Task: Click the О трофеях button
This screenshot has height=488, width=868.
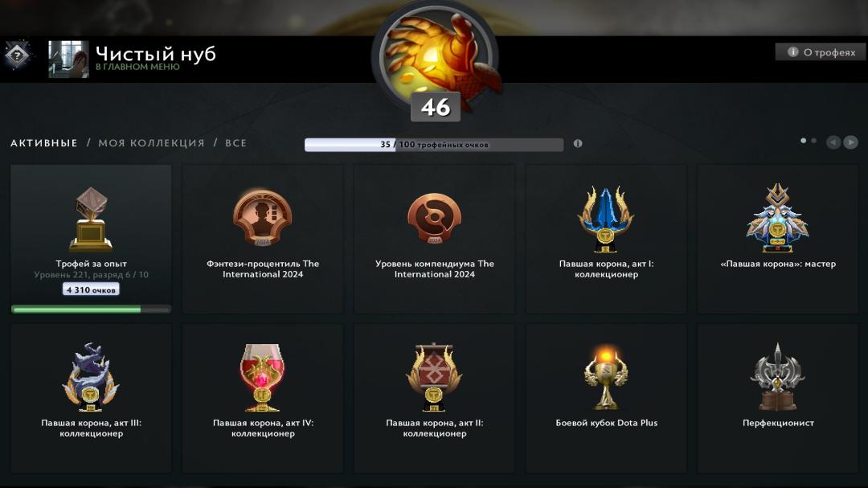Action: click(821, 52)
